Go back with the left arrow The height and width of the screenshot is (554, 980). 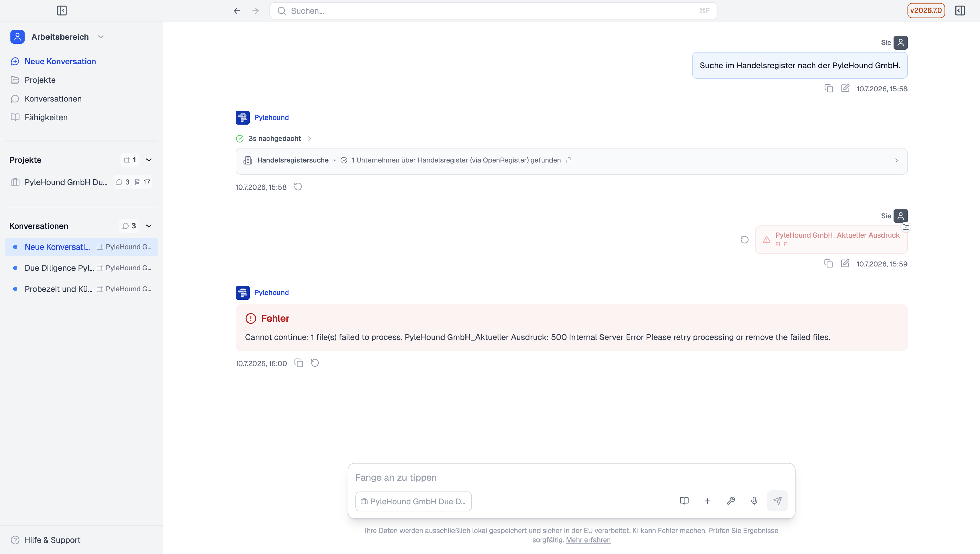[x=237, y=11]
